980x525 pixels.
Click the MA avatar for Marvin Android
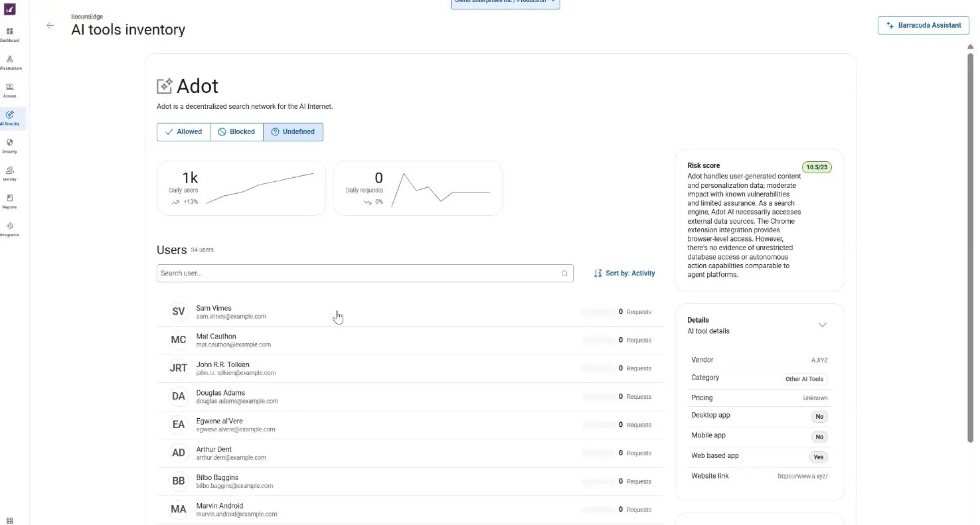(x=179, y=510)
